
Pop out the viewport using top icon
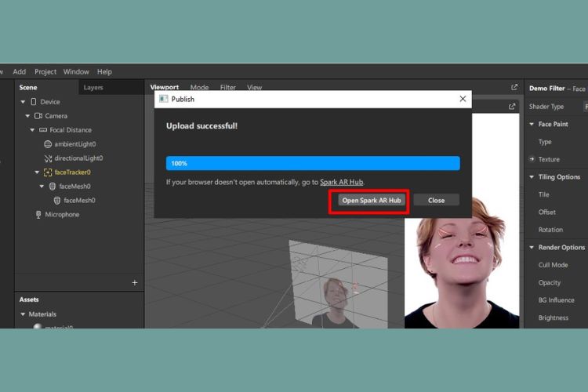(514, 87)
